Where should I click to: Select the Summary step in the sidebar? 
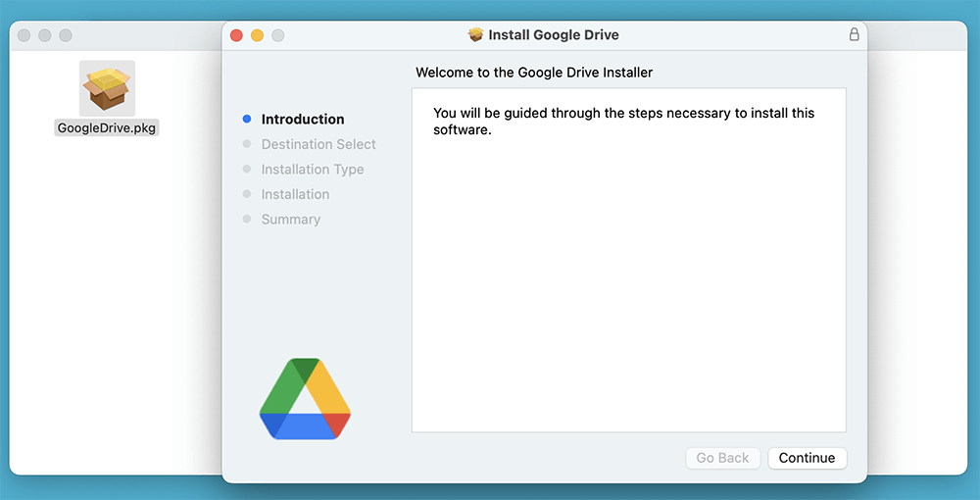(x=291, y=220)
